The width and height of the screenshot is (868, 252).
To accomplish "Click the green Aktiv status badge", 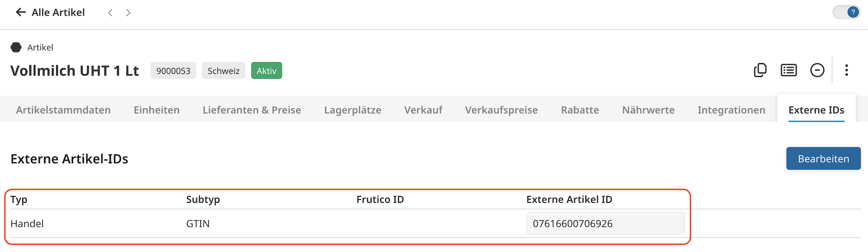I will 266,71.
